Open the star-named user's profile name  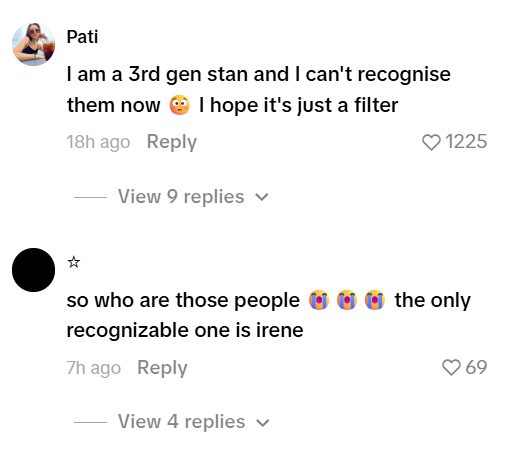[x=74, y=262]
